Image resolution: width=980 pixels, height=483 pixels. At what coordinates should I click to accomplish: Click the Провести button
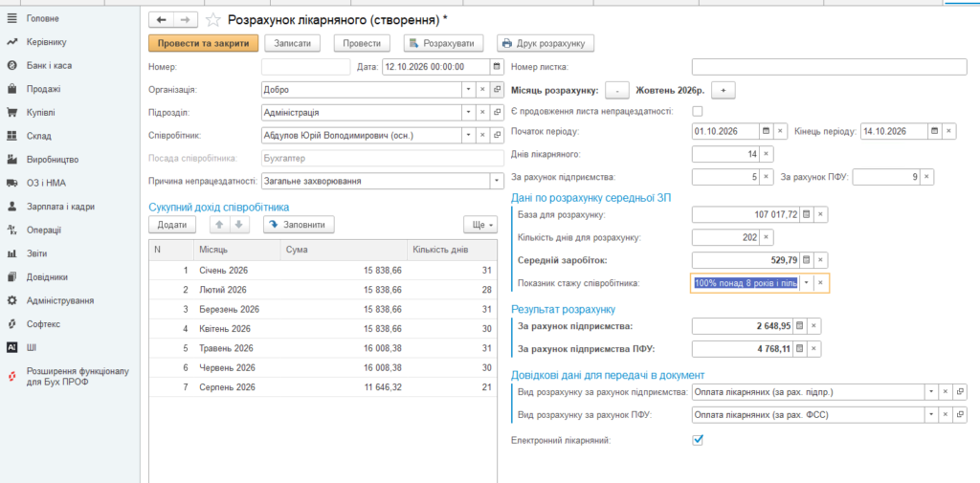click(x=362, y=43)
